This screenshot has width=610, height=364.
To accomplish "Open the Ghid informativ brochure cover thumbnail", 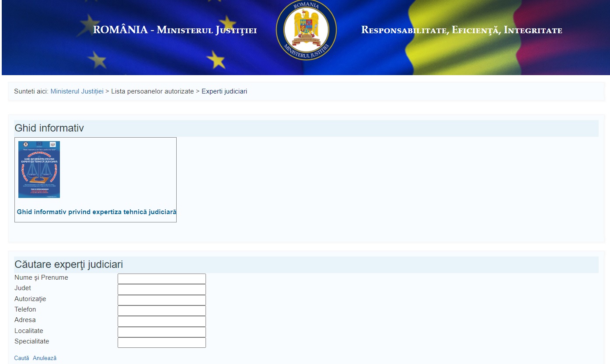I will 39,170.
